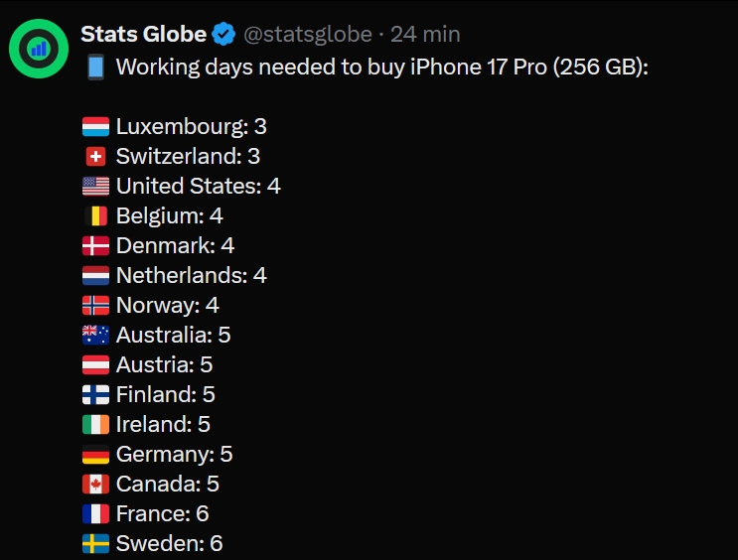Click the Sweden flag icon
738x560 pixels.
click(95, 544)
